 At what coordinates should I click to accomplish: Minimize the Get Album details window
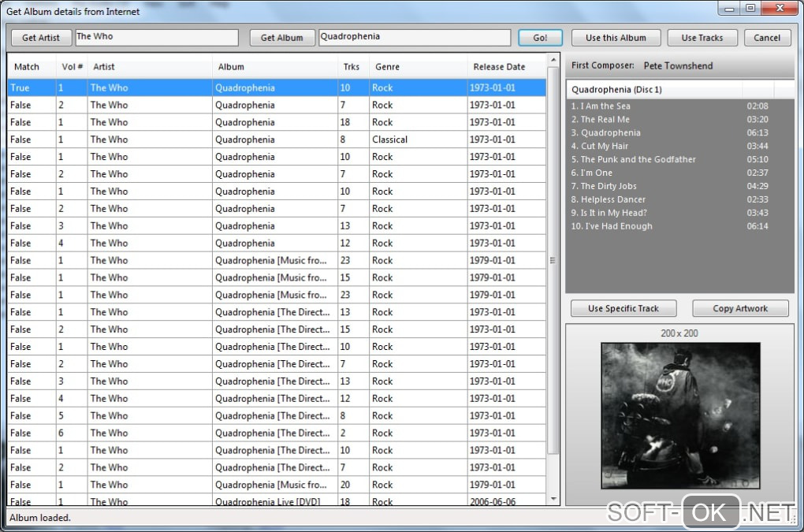tap(729, 8)
